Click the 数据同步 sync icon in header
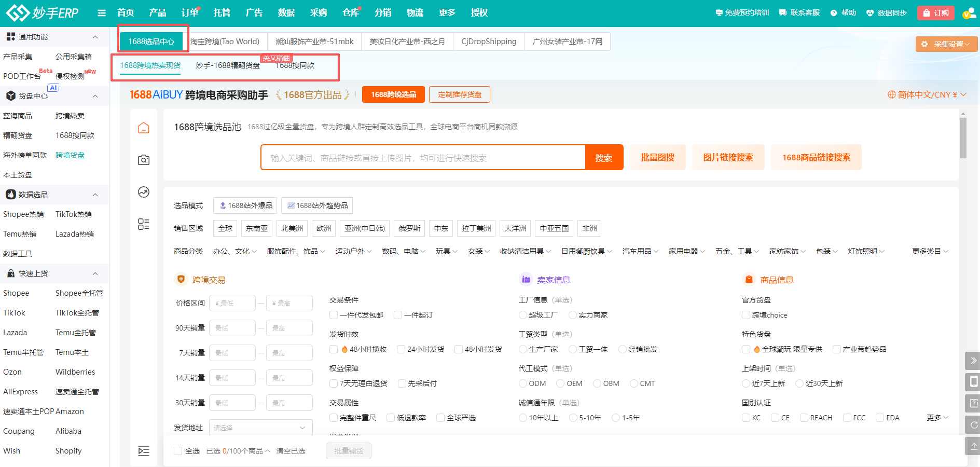This screenshot has width=980, height=467. (x=870, y=13)
